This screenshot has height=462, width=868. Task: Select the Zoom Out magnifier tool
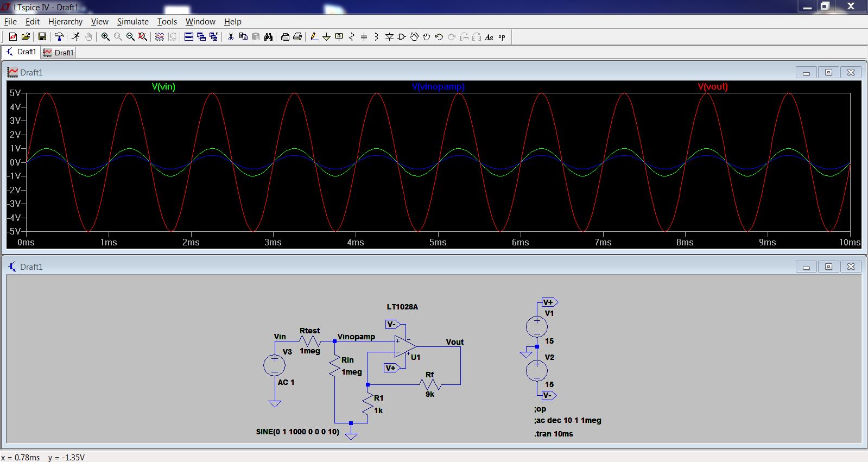(x=130, y=37)
